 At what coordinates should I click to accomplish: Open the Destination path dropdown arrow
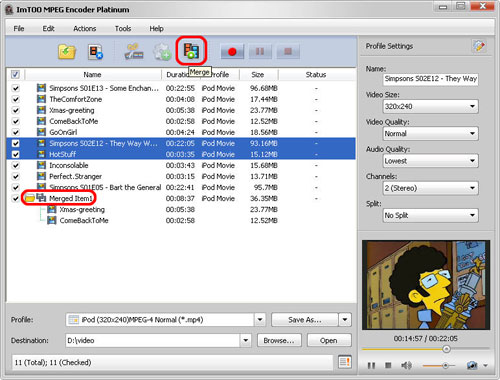tap(246, 340)
